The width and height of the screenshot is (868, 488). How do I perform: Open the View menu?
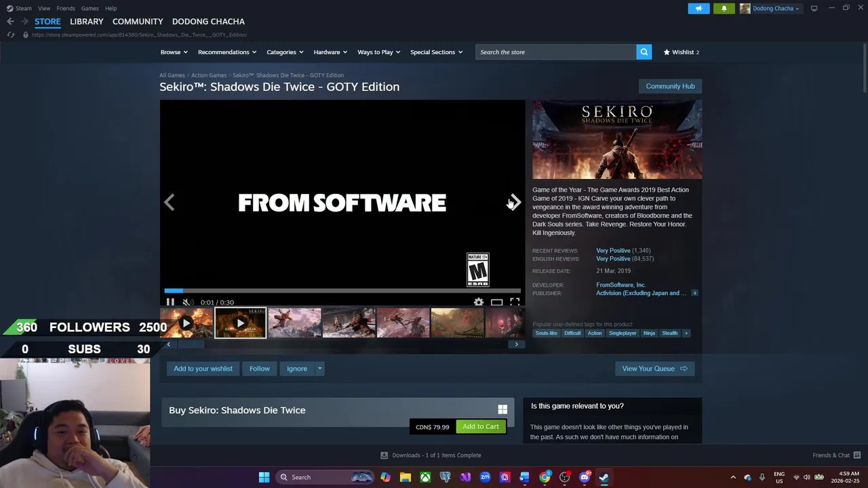coord(44,8)
